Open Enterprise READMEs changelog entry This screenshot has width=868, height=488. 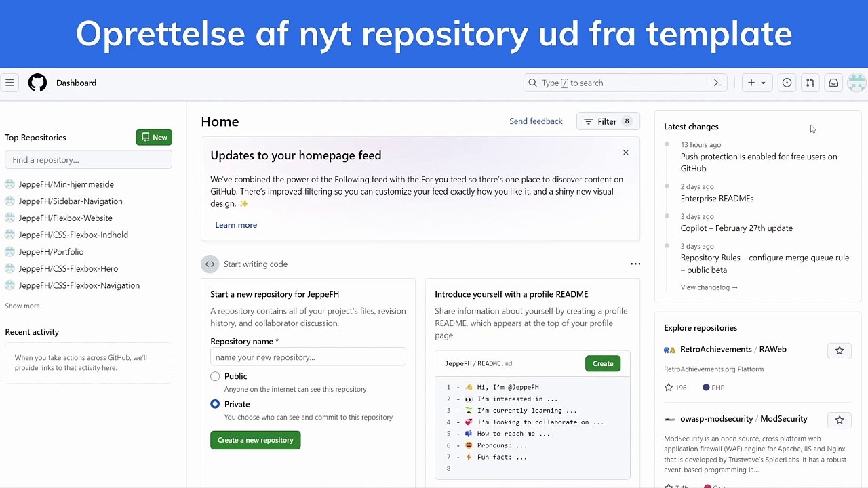(x=717, y=199)
